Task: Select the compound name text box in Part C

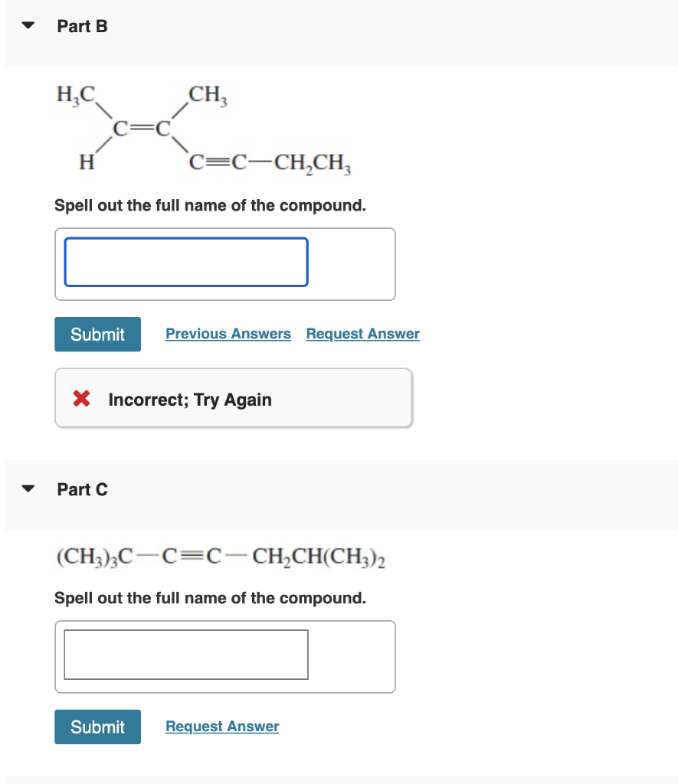Action: 185,654
